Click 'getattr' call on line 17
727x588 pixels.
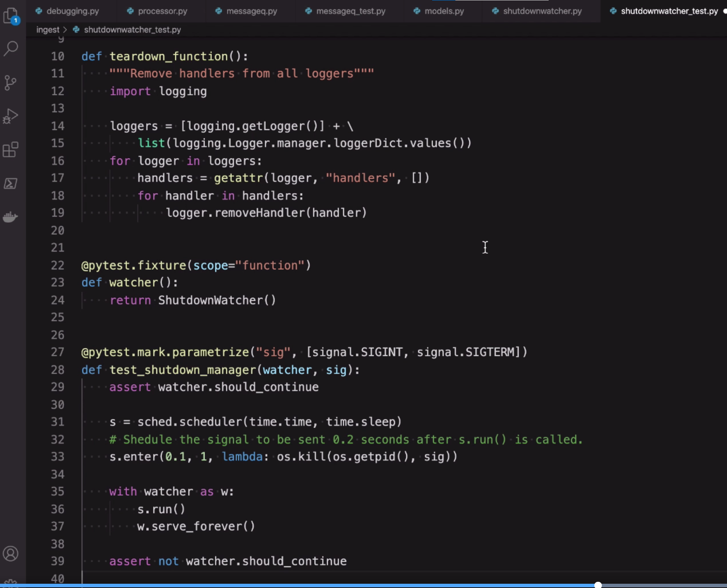[239, 178]
